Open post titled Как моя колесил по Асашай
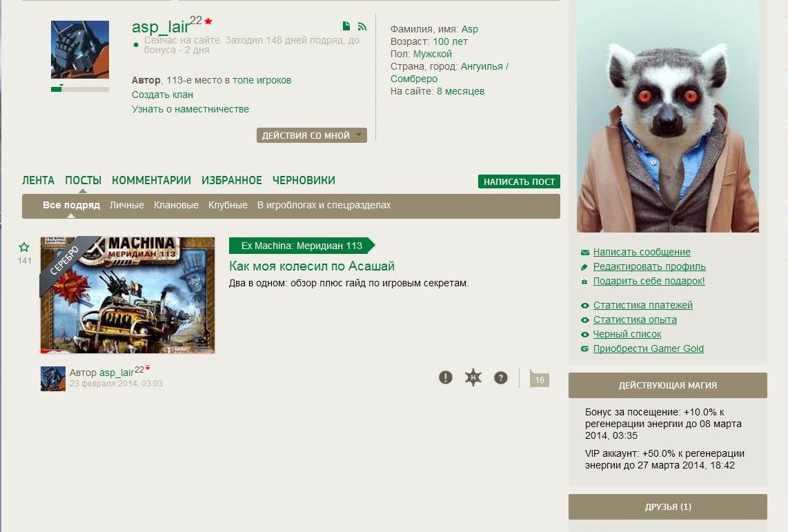 [312, 266]
